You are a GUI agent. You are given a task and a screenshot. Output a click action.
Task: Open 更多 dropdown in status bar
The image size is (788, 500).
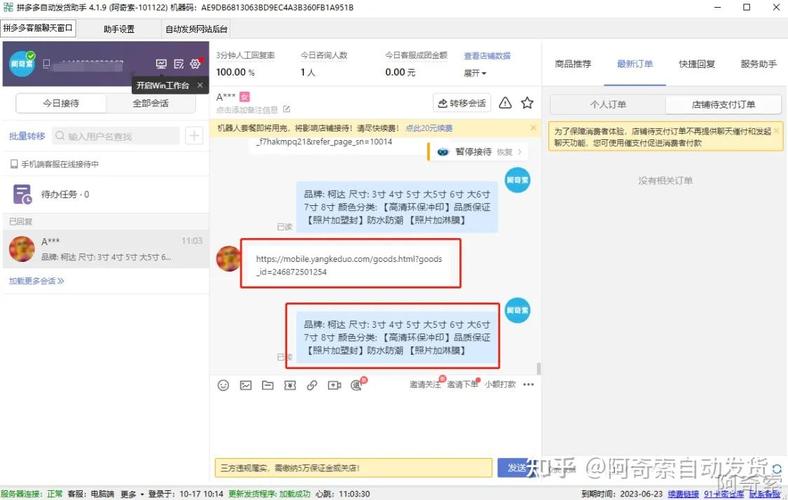coord(132,494)
